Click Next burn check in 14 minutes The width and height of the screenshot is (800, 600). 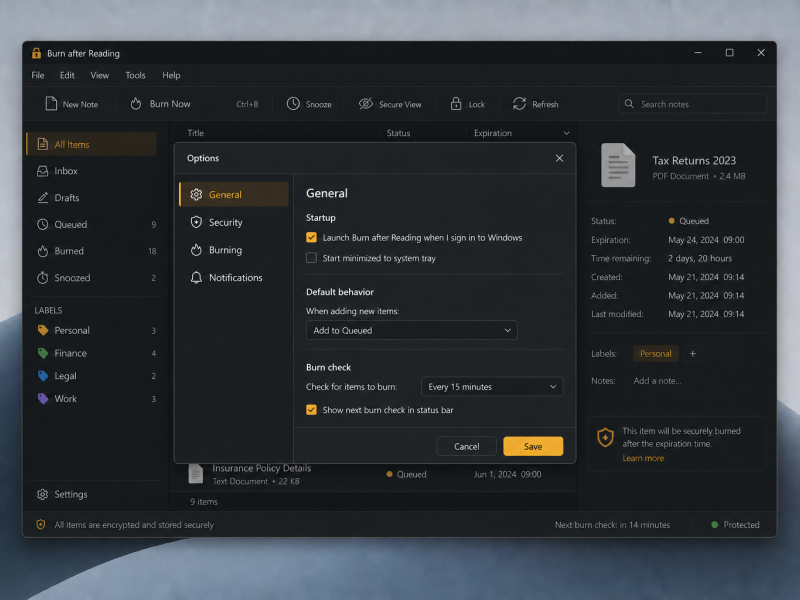(x=612, y=524)
